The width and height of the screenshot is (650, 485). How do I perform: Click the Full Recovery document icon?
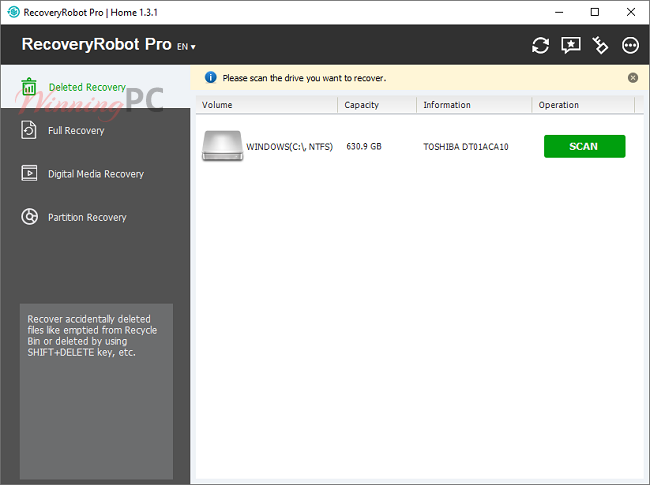click(x=29, y=130)
